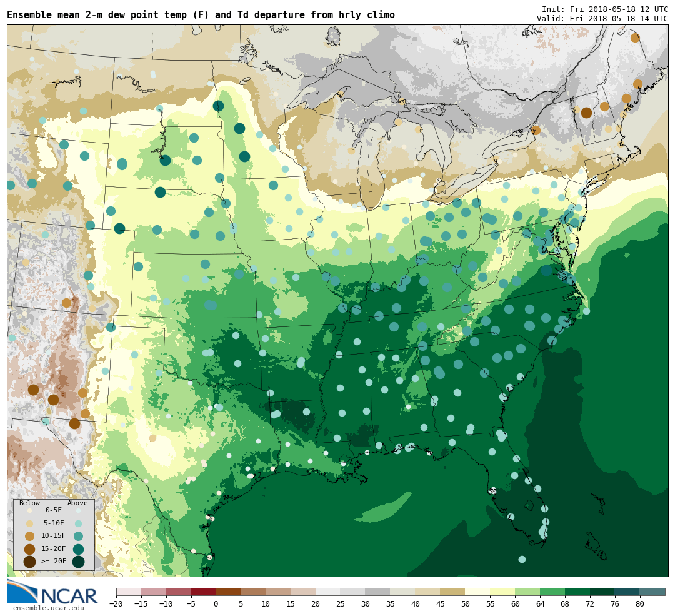Click the 'Valid: Fri 2018-05-18 14 UTC' text
675x616 pixels.
tap(602, 19)
